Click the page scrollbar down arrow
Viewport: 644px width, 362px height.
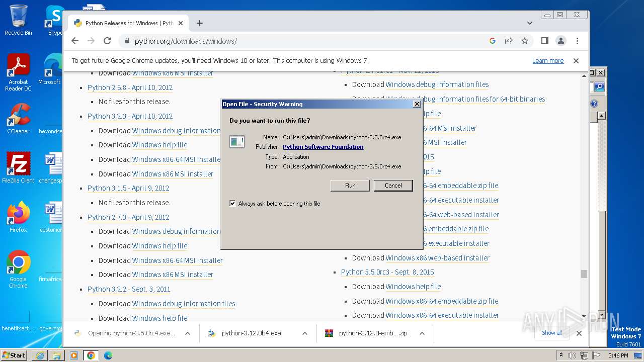pos(584,316)
